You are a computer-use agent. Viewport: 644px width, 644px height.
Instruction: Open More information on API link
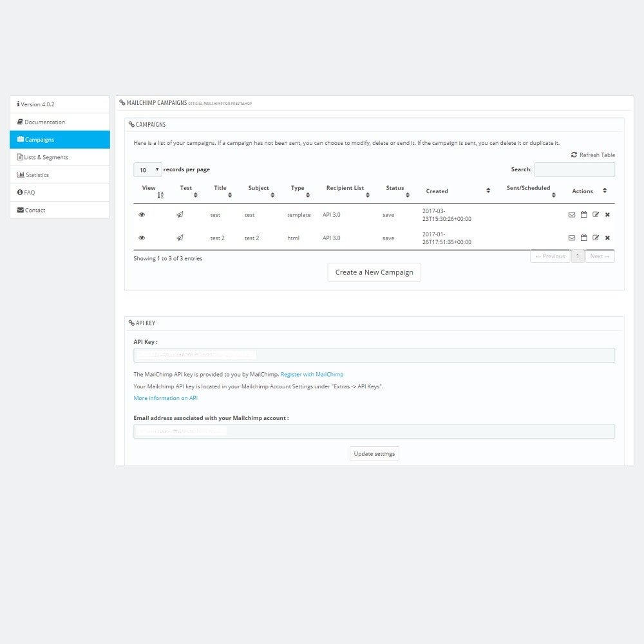tap(166, 398)
